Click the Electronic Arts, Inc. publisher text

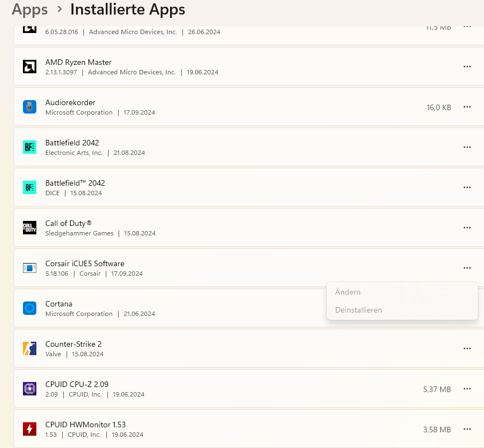pos(74,153)
